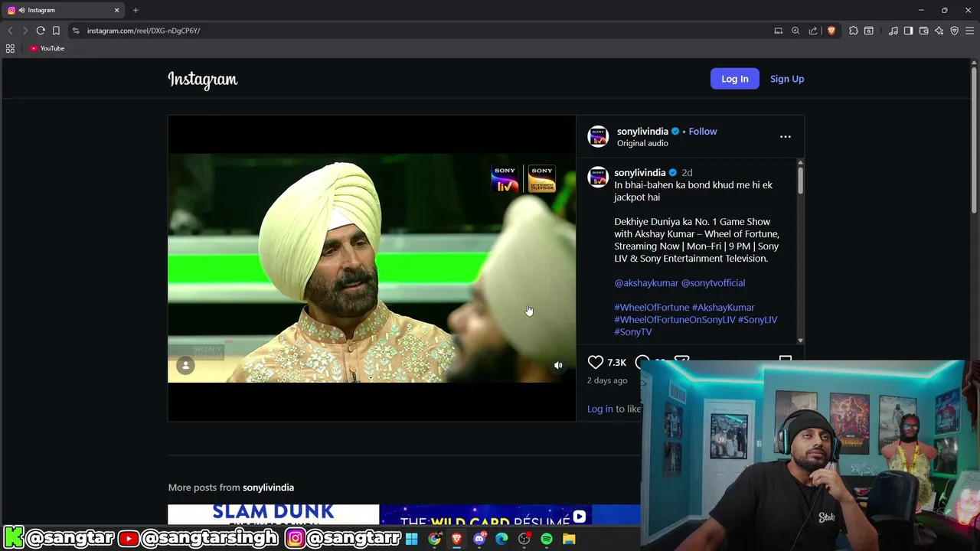
Task: Open the media control music note icon
Action: click(893, 31)
